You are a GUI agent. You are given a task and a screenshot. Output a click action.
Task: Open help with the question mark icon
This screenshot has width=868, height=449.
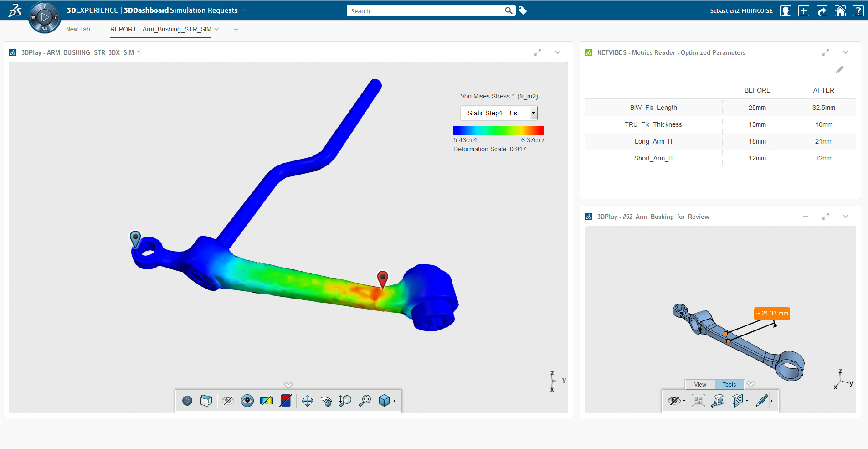point(858,11)
